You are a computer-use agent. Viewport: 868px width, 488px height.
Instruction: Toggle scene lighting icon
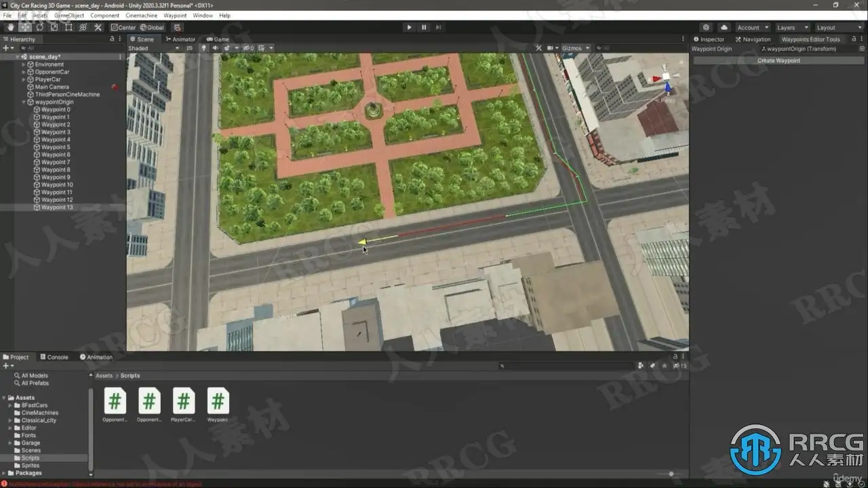point(203,48)
